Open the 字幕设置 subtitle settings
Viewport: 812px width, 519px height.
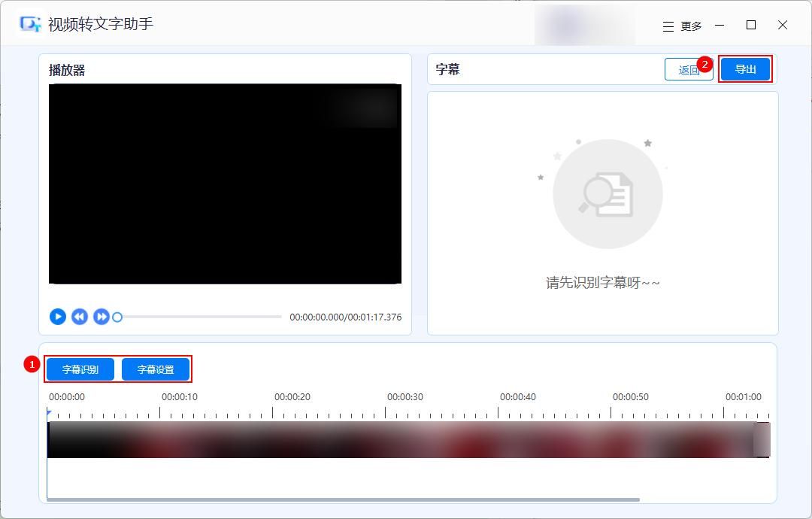(x=156, y=369)
